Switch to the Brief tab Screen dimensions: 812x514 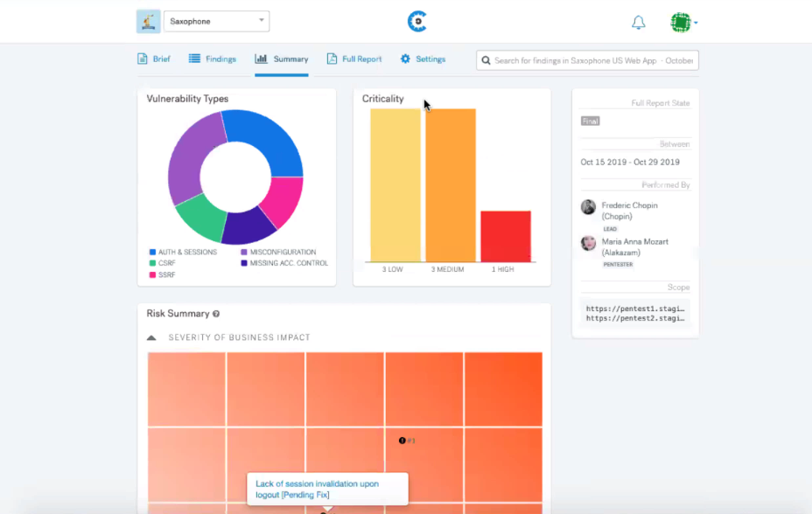pyautogui.click(x=154, y=59)
